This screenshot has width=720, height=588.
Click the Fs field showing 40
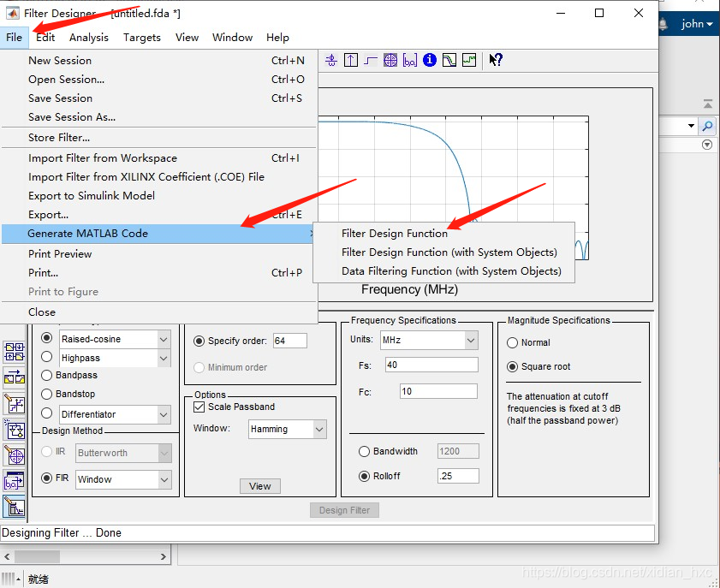(x=431, y=365)
